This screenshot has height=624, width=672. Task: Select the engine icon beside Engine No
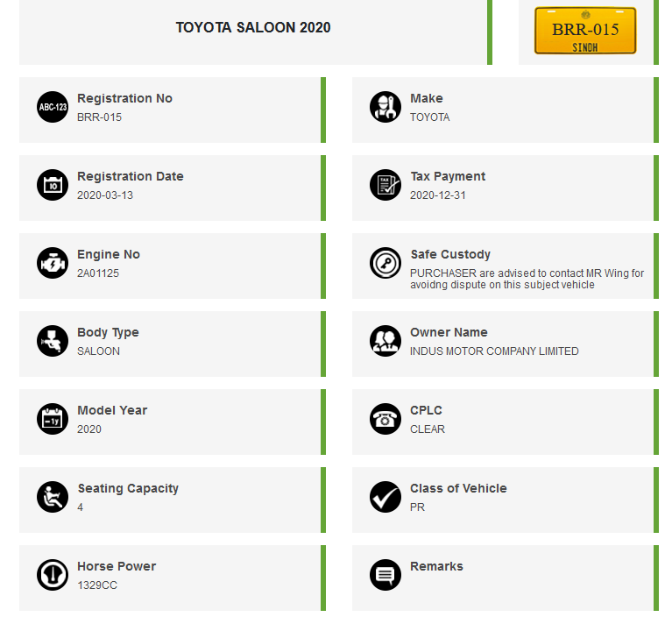(53, 263)
